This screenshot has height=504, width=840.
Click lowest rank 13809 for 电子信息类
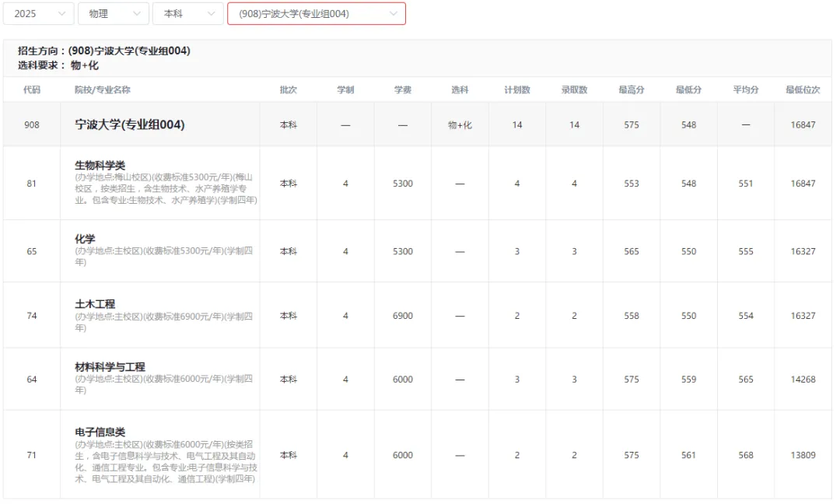[803, 455]
